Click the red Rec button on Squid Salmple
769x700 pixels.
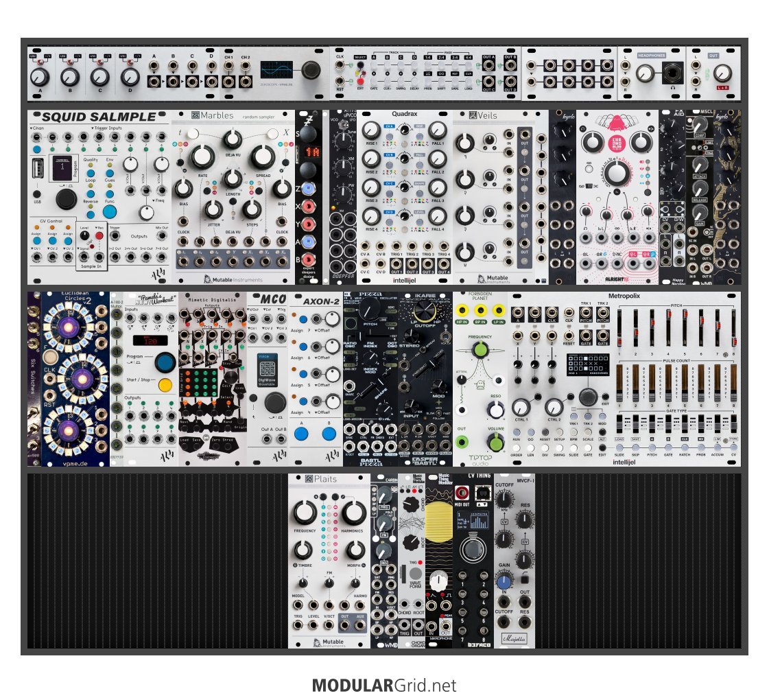99,235
